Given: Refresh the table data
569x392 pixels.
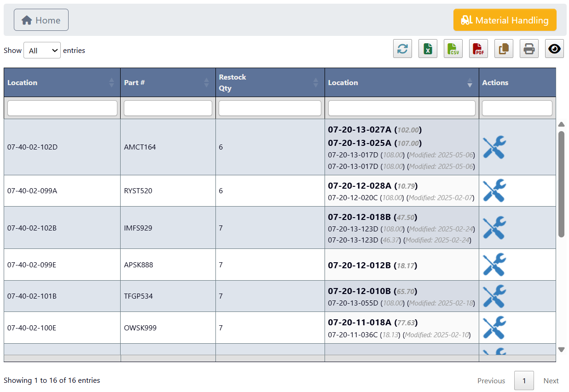Looking at the screenshot, I should coord(402,48).
